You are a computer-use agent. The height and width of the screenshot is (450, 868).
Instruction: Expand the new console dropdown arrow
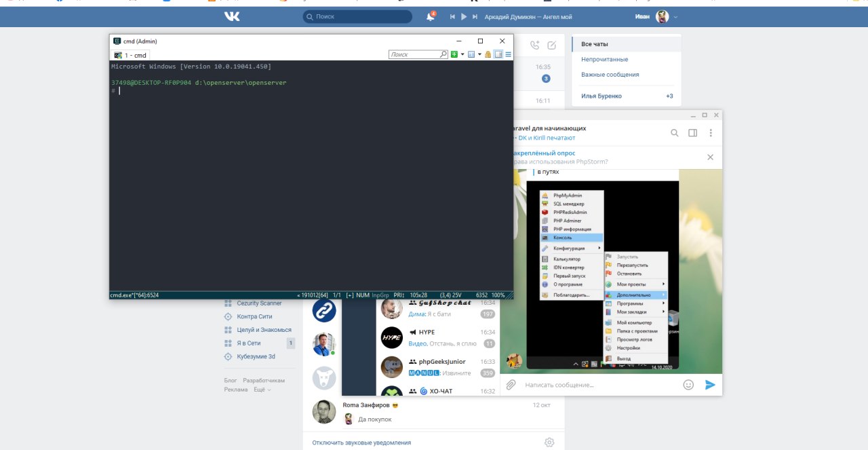462,54
